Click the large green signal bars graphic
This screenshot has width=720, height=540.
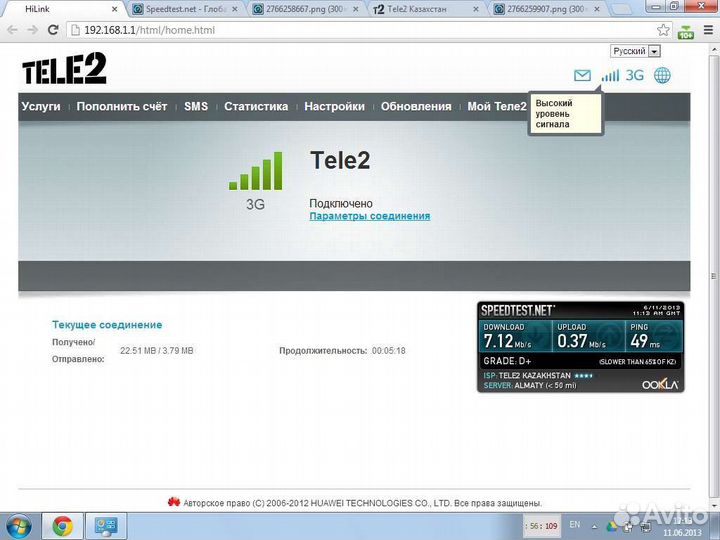(x=256, y=171)
